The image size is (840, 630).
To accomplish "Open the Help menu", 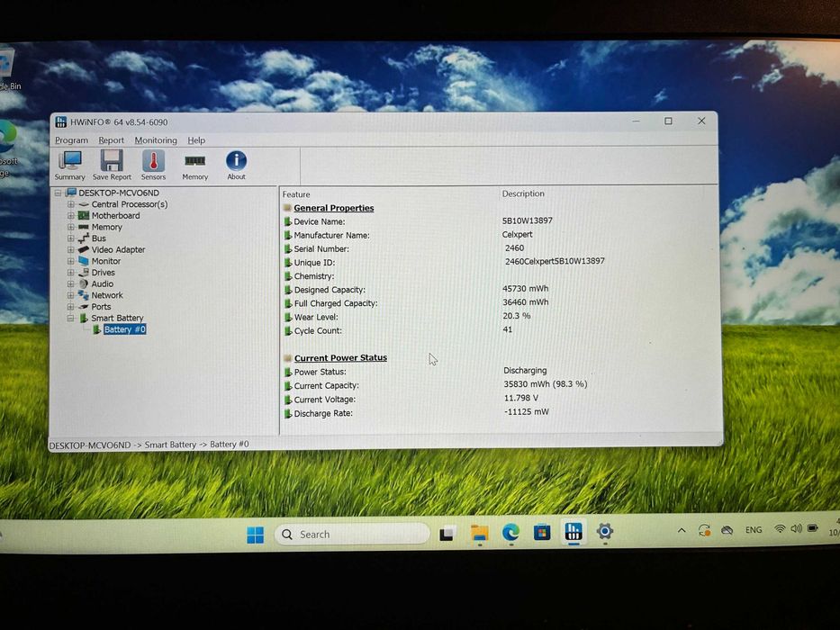I will [x=196, y=140].
